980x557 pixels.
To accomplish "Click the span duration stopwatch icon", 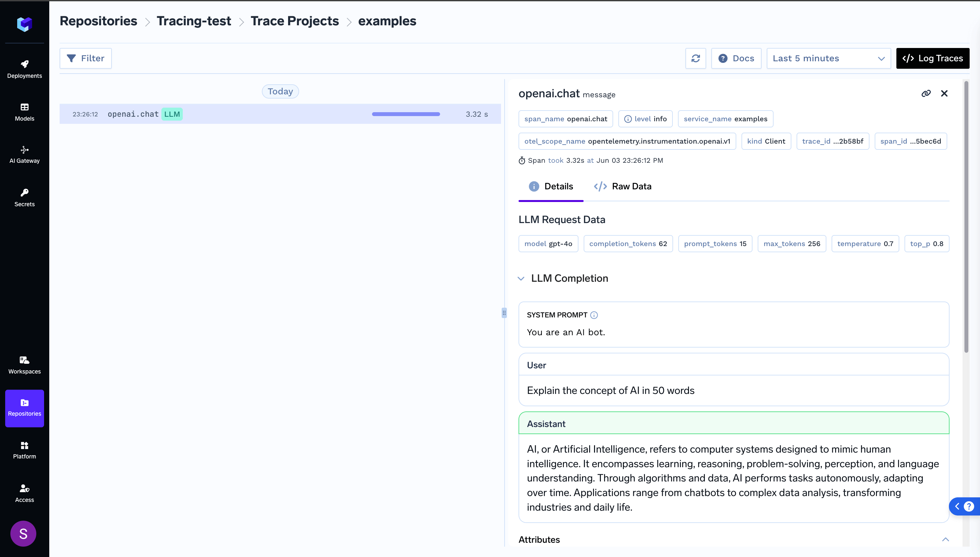I will 521,160.
